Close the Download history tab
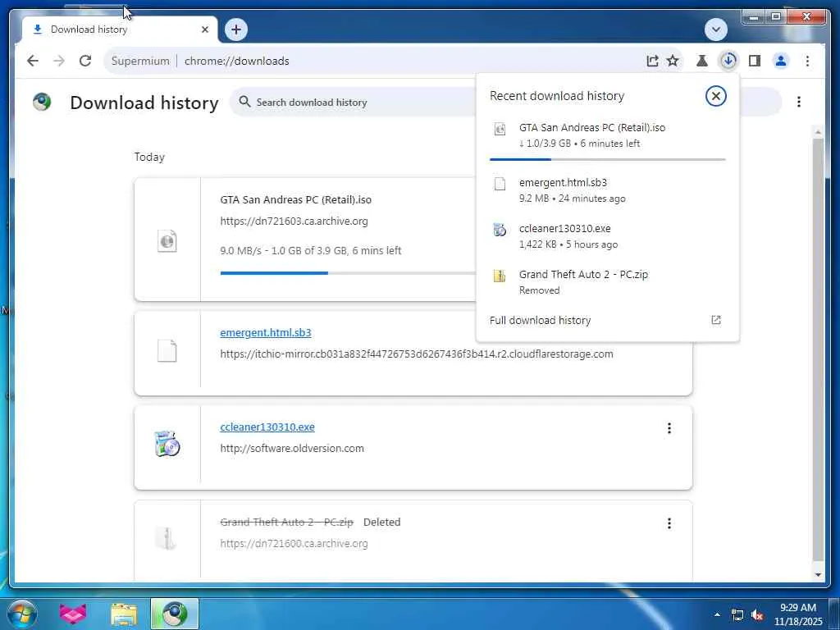This screenshot has height=630, width=840. [x=204, y=30]
